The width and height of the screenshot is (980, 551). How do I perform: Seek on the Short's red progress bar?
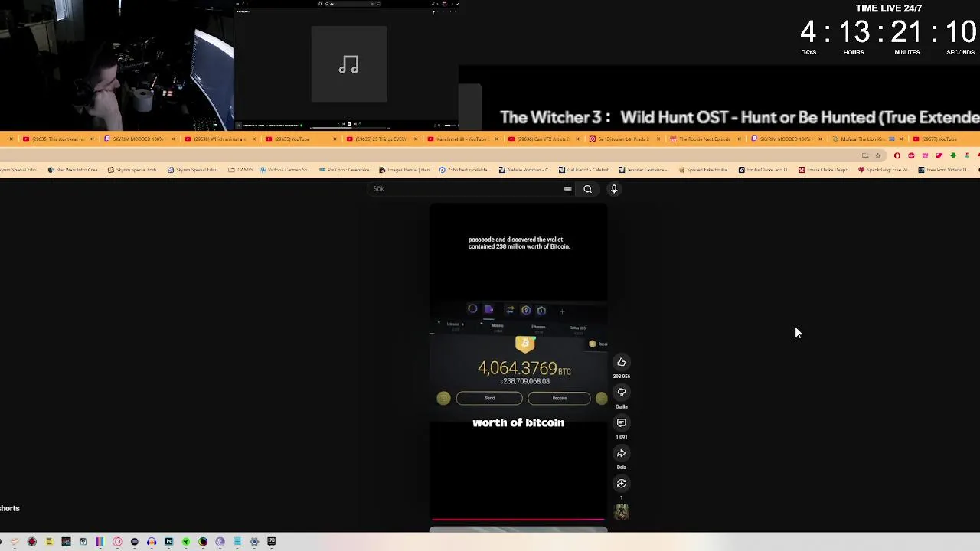[x=518, y=519]
